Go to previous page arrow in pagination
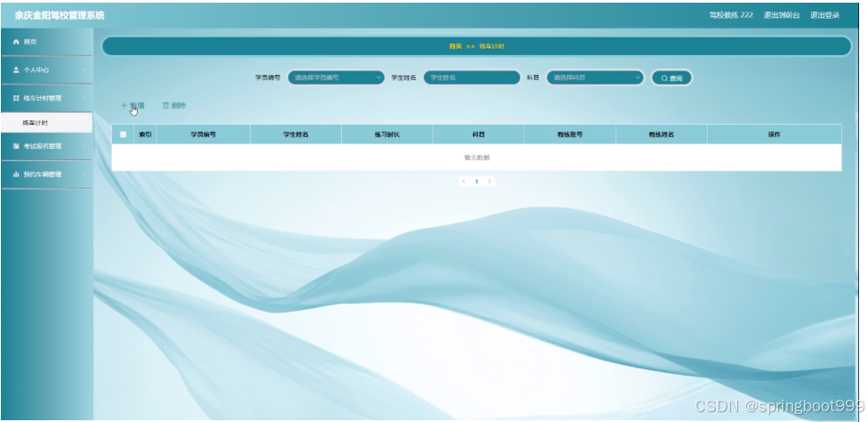Screen dimensions: 868x422 click(463, 181)
